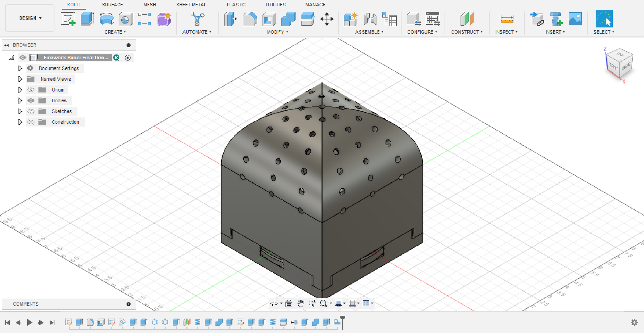Show the hidden Sketches folder
644x334 pixels.
point(31,111)
